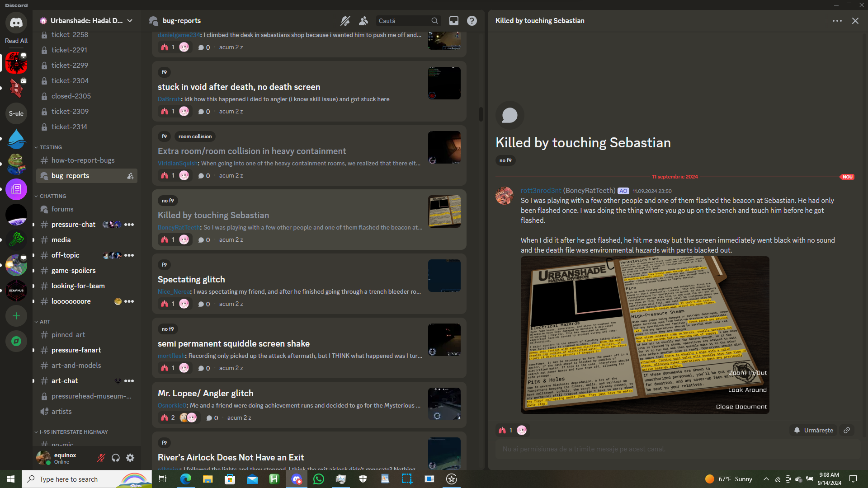Open the pressure-chat channel

73,225
